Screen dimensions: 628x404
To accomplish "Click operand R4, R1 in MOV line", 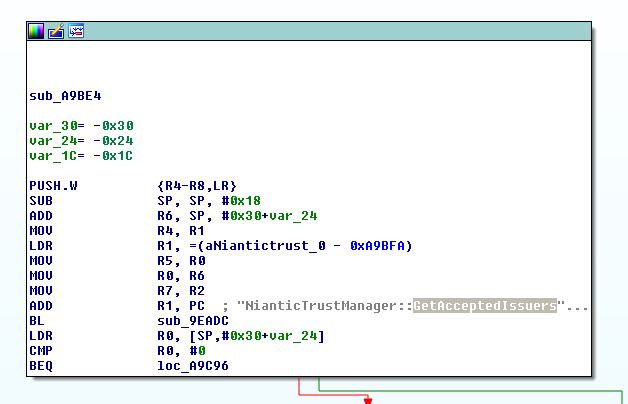I will click(181, 231).
